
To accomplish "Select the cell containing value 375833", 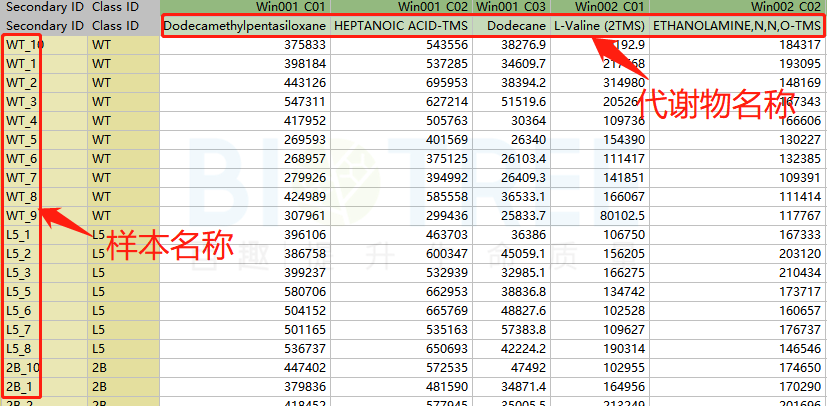I will (245, 44).
